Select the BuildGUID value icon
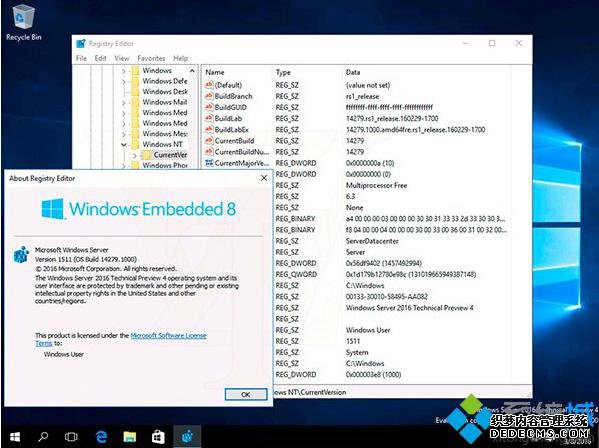Image resolution: width=599 pixels, height=448 pixels. (x=209, y=107)
